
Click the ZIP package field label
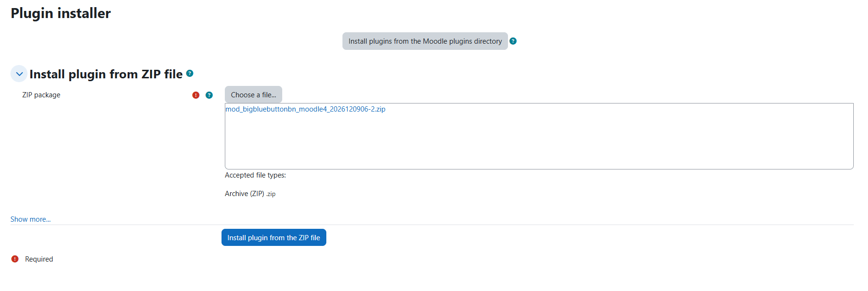point(41,95)
